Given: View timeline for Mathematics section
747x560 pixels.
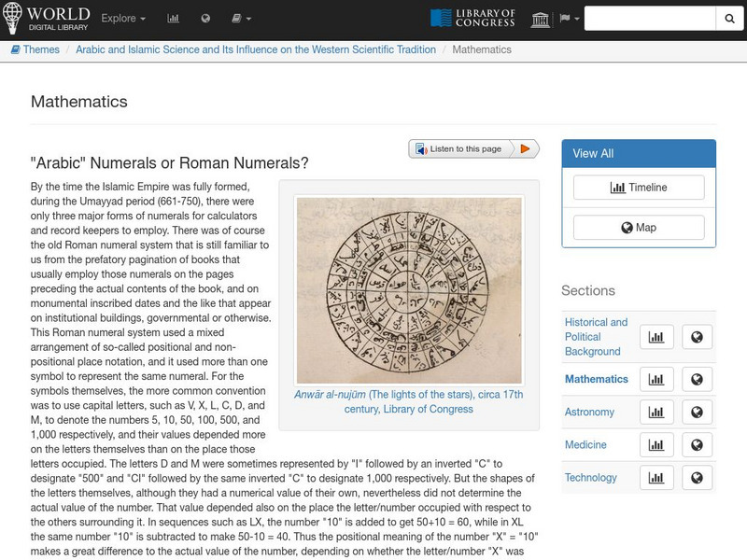Looking at the screenshot, I should pos(656,379).
